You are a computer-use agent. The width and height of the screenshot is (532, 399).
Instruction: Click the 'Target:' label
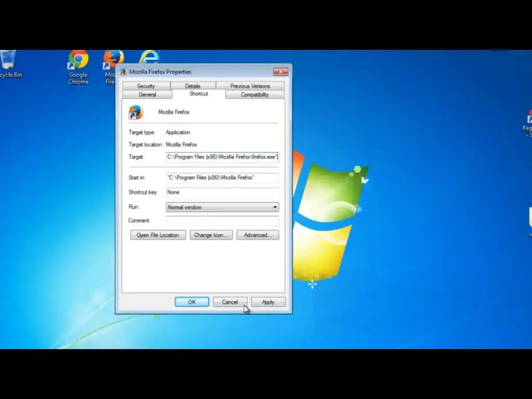coord(137,157)
